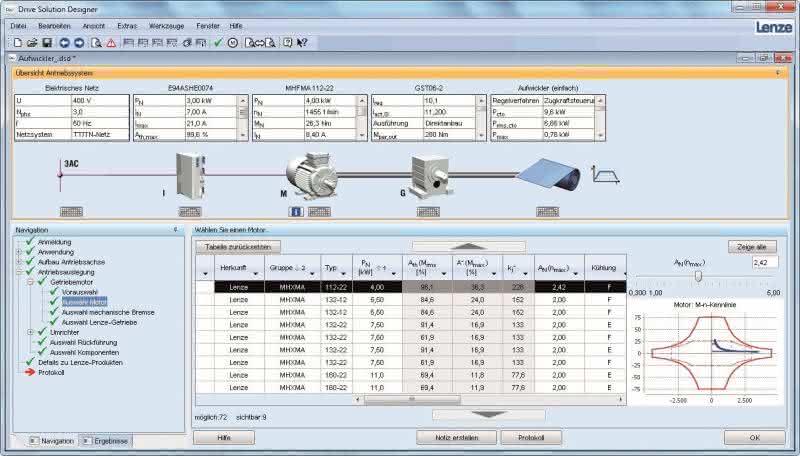800x456 pixels.
Task: Click the inverter device image
Action: pyautogui.click(x=190, y=175)
